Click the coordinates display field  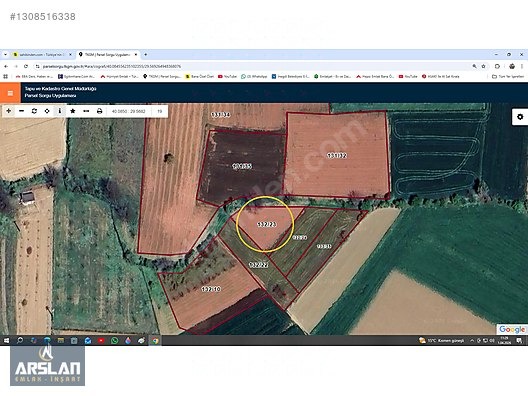(x=129, y=111)
